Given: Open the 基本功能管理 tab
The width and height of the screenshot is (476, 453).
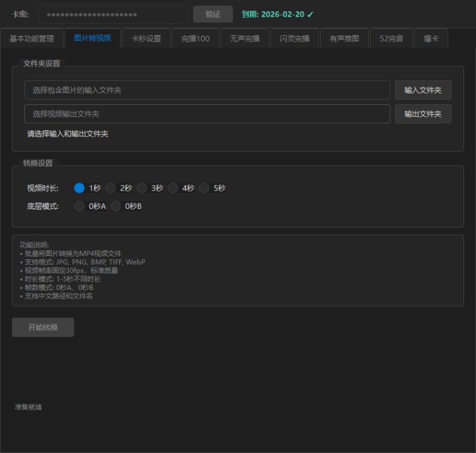Looking at the screenshot, I should tap(32, 39).
